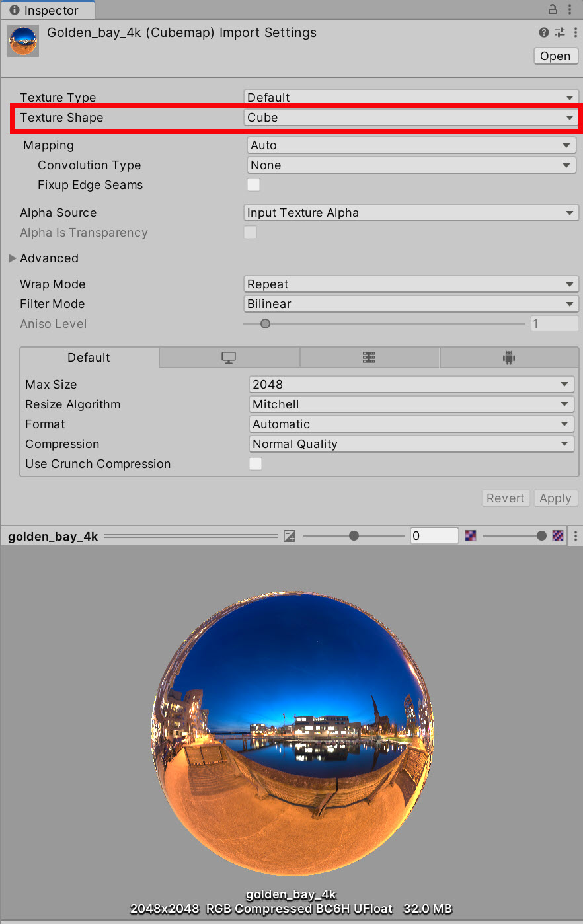583x924 pixels.
Task: Click the exposure value input field
Action: point(434,536)
